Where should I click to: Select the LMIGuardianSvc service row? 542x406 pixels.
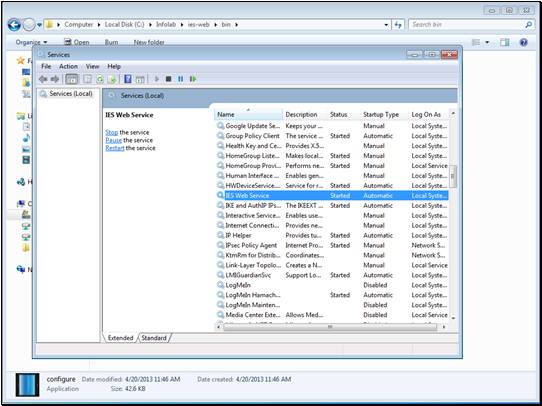coord(332,275)
